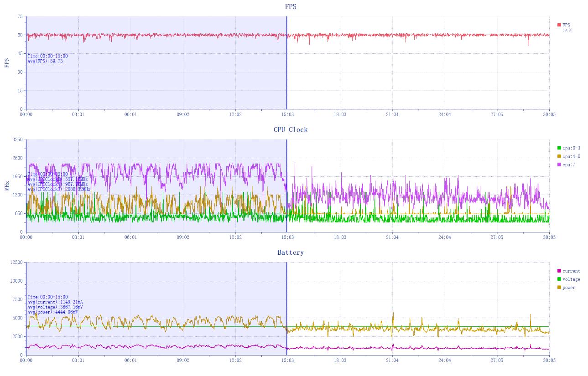
Task: Click the 'Battery' chart title
Action: point(291,252)
